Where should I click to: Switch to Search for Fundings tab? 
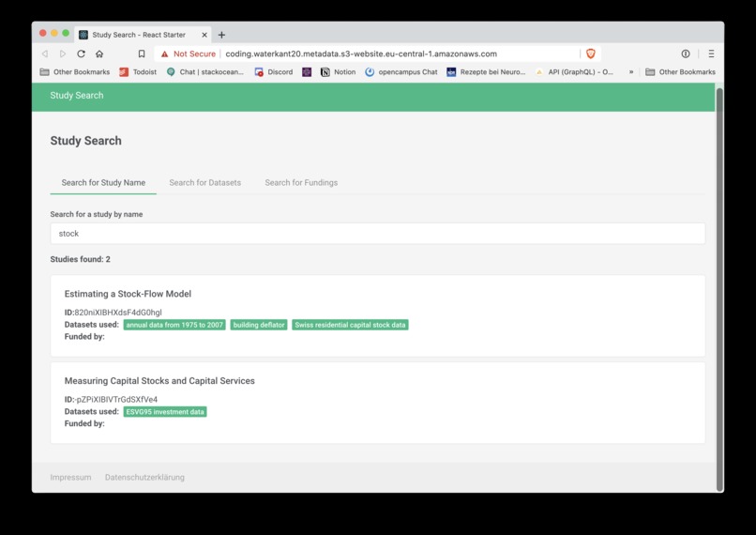[x=301, y=183]
